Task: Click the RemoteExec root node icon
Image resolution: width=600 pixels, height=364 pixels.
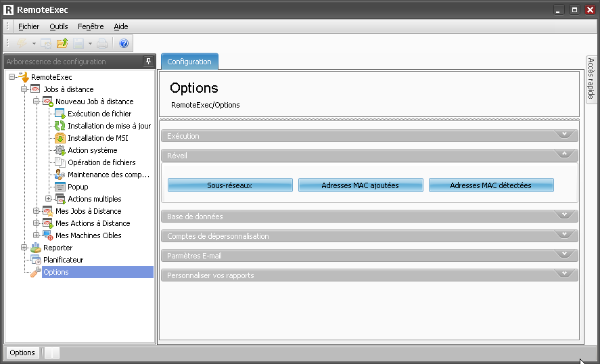Action: tap(24, 77)
